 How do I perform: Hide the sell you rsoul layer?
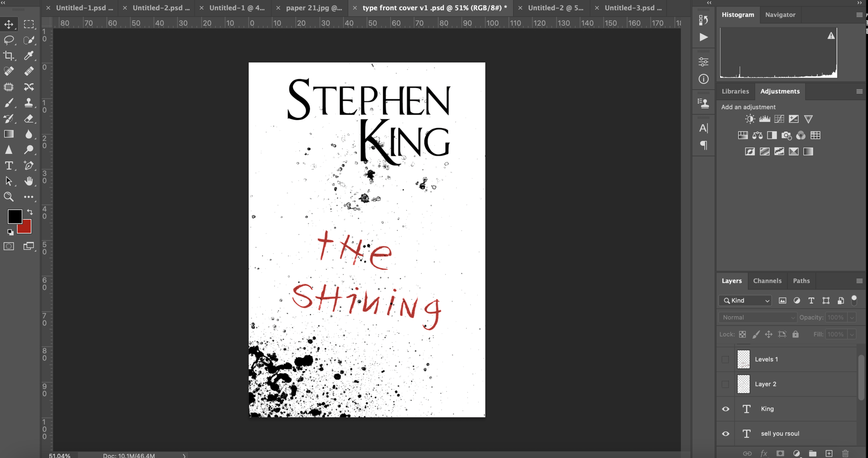[726, 434]
